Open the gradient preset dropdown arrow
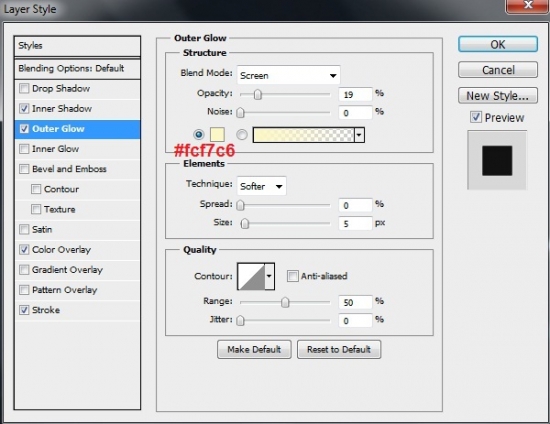This screenshot has width=550, height=424. [x=359, y=135]
